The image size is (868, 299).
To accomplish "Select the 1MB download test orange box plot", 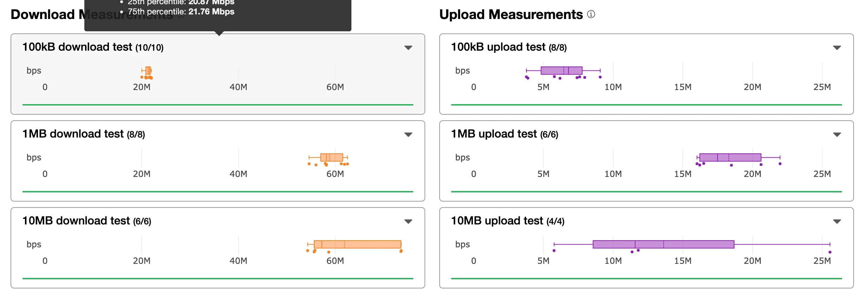I will coord(331,157).
